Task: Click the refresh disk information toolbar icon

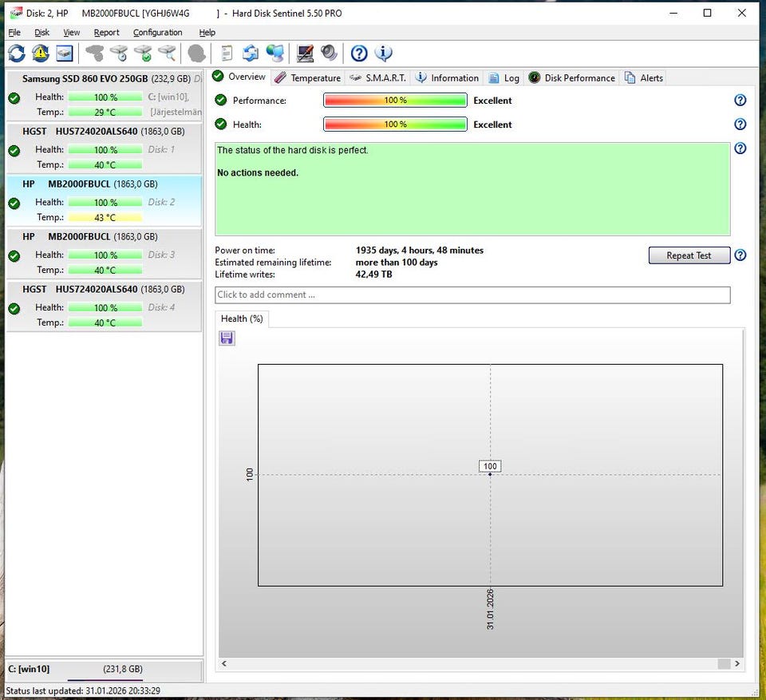Action: tap(17, 53)
